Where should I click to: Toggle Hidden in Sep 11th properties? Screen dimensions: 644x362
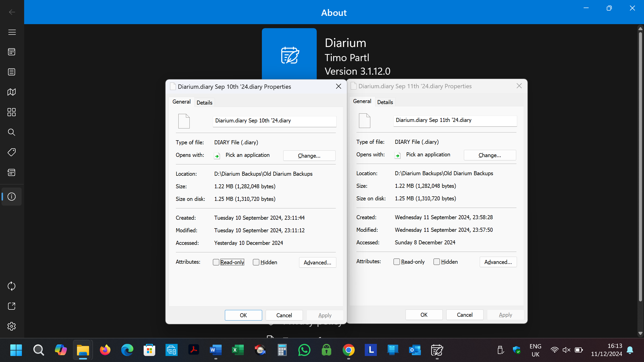point(437,262)
